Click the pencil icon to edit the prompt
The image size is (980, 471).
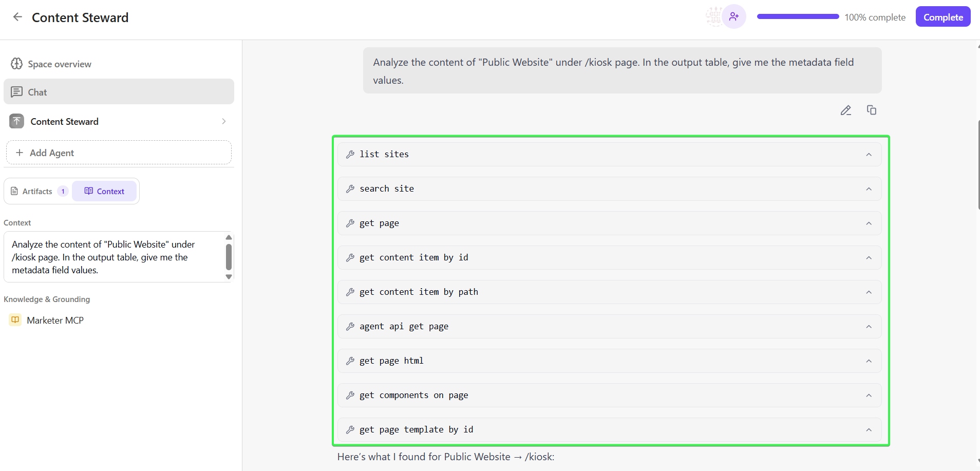[x=845, y=110]
